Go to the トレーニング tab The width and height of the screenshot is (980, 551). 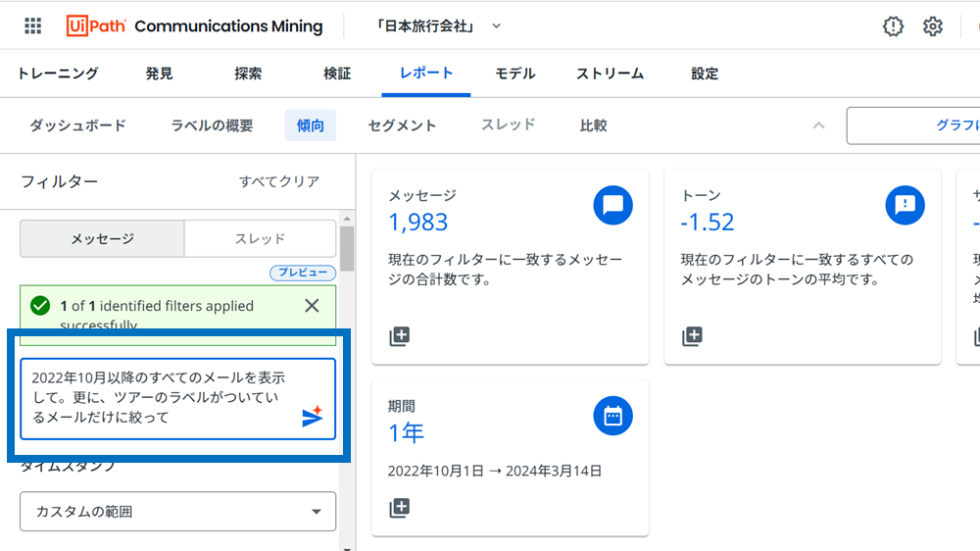click(x=58, y=74)
